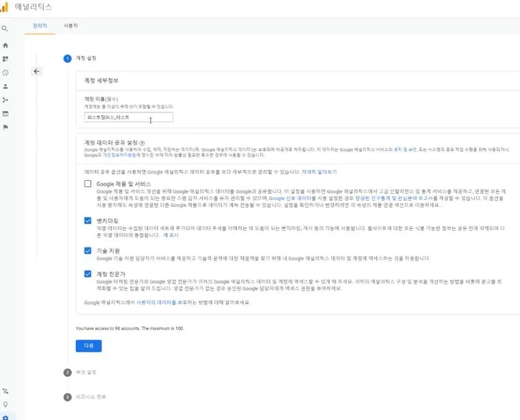The image size is (520, 420).
Task: Uncheck the 기술 지원 checkbox
Action: (88, 251)
